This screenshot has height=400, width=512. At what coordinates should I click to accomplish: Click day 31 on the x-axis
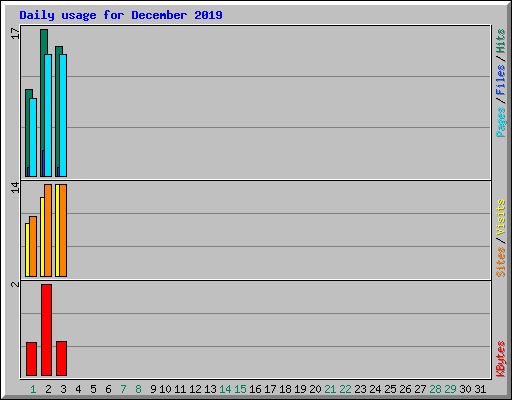tap(480, 389)
